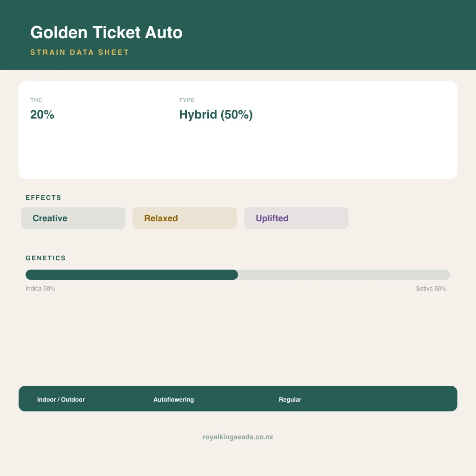Viewport: 476px width, 476px height.
Task: Click the Effects section heading
Action: pyautogui.click(x=43, y=198)
